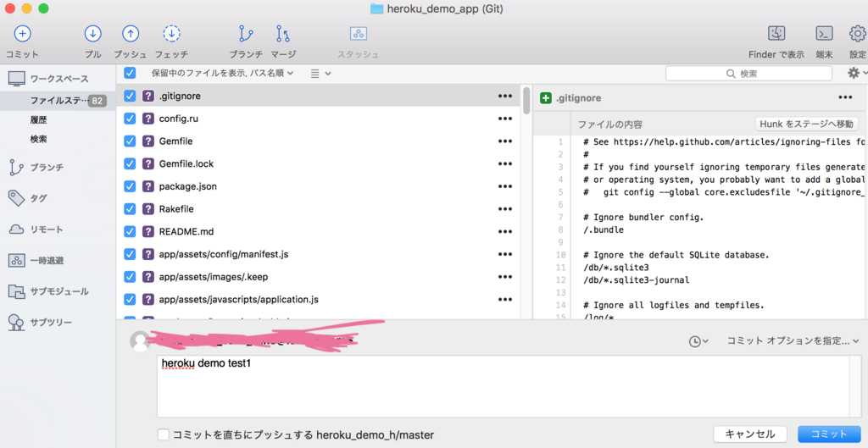The height and width of the screenshot is (448, 868).
Task: Open ... menu for app/assets/images/.keep row
Action: click(505, 277)
